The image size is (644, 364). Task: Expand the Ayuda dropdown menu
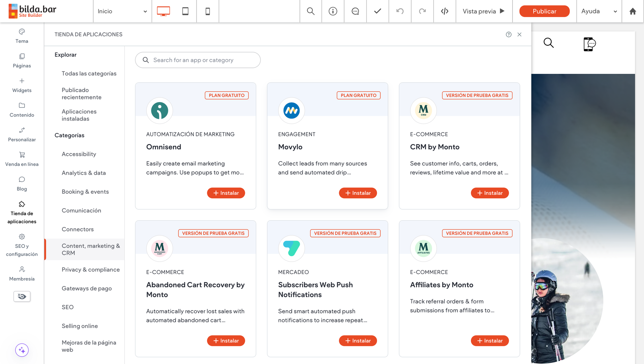[599, 11]
